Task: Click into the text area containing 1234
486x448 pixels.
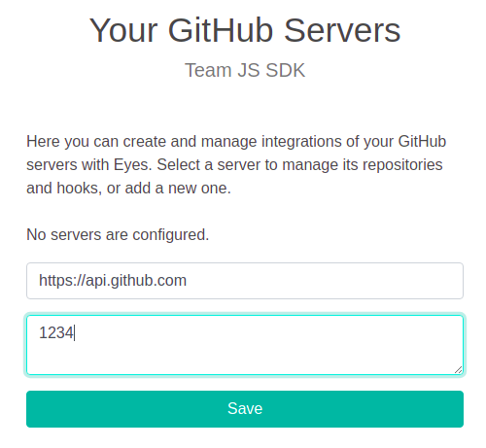Action: 245,345
